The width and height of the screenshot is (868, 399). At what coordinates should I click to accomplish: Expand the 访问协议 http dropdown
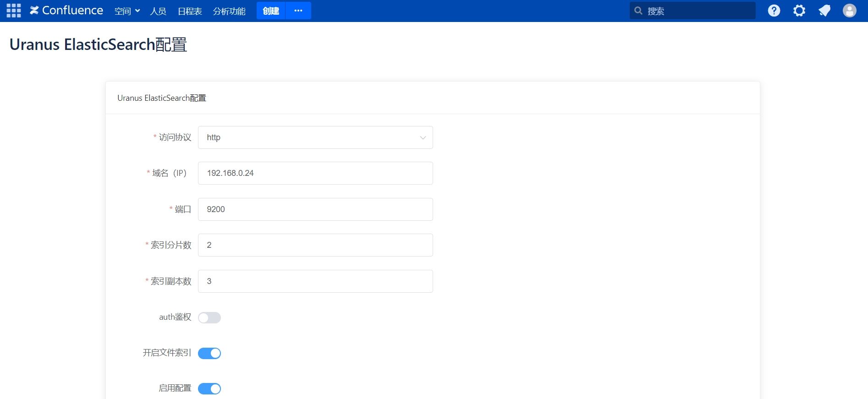click(x=315, y=137)
